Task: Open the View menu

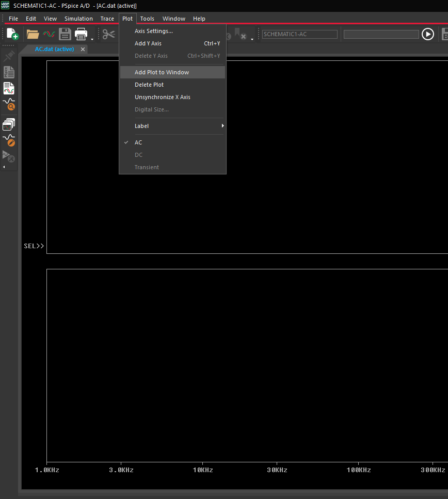Action: coord(50,19)
